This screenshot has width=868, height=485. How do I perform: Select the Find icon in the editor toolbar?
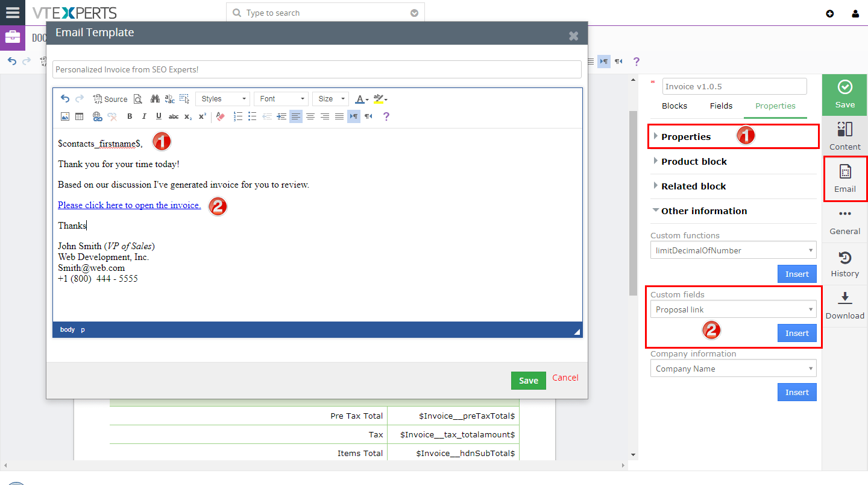click(x=156, y=98)
